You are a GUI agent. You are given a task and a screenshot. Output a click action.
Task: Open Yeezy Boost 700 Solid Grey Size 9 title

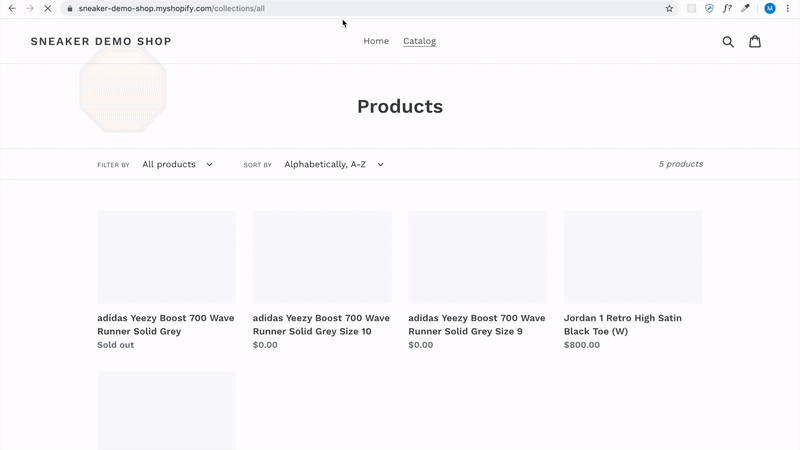click(x=477, y=324)
